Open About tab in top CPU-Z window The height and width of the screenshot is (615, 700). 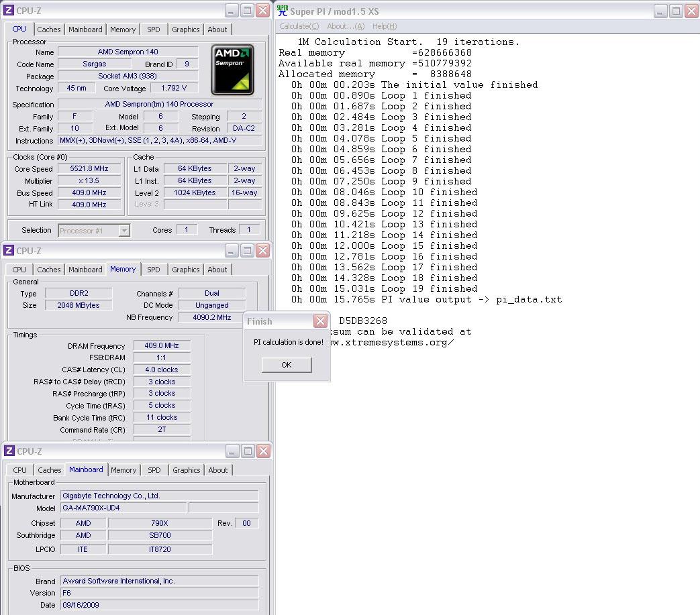click(217, 30)
